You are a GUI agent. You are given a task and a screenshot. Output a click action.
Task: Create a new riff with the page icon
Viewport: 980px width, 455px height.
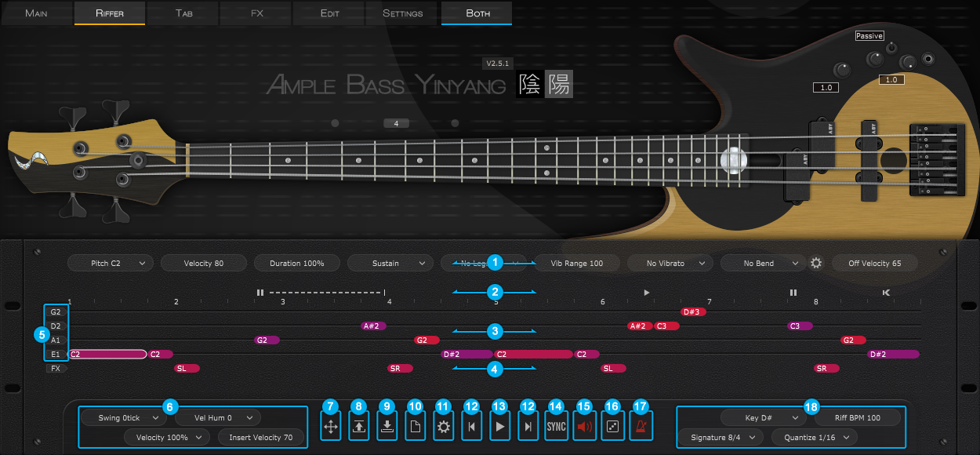(416, 427)
